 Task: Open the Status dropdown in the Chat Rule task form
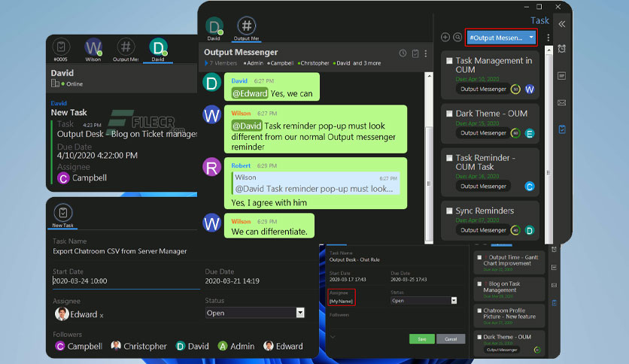click(x=424, y=300)
